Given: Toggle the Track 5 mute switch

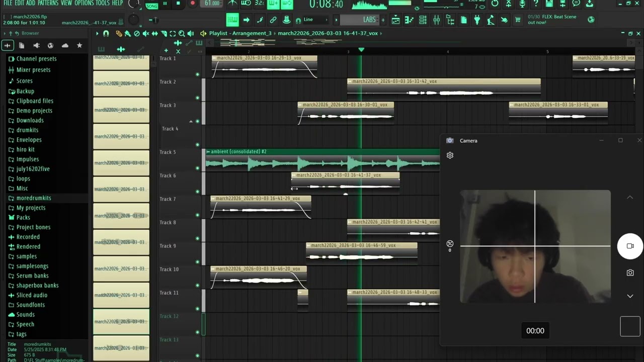Looking at the screenshot, I should point(197,168).
